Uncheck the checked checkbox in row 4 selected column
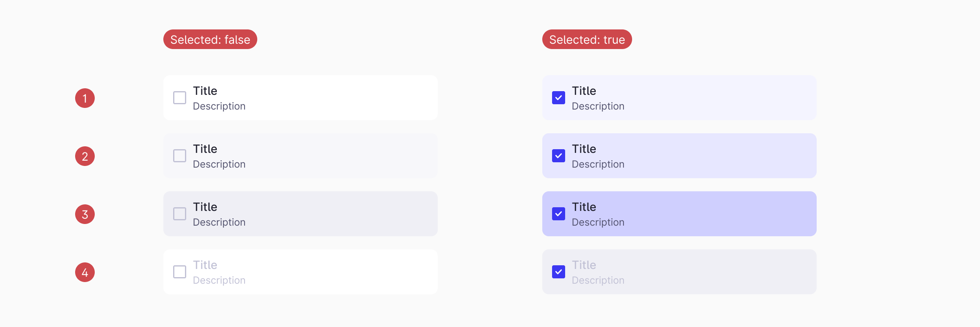 pos(558,271)
